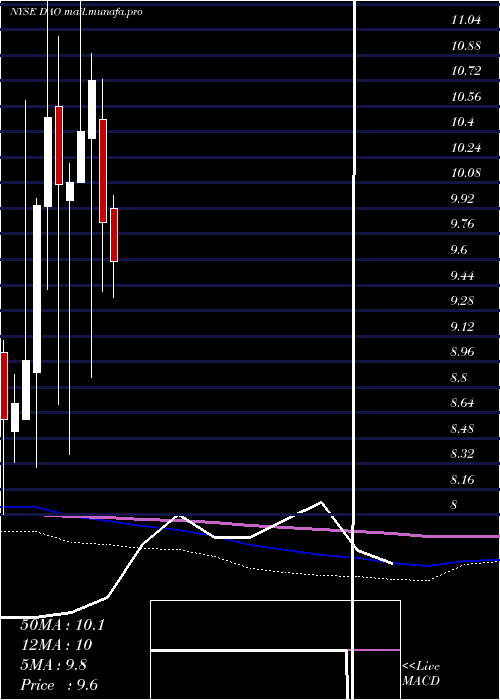Click the 9.28 price axis label
This screenshot has height=700, width=500.
tap(462, 300)
